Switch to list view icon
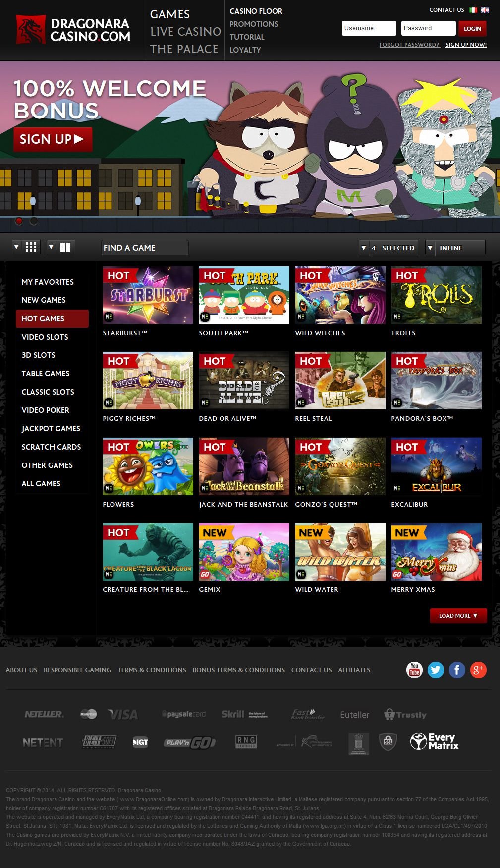 (x=65, y=247)
